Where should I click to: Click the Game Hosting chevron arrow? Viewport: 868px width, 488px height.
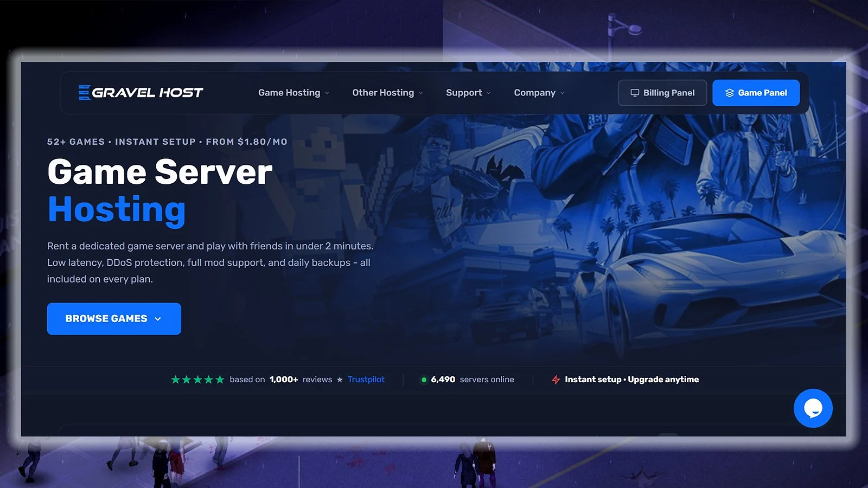tap(327, 93)
